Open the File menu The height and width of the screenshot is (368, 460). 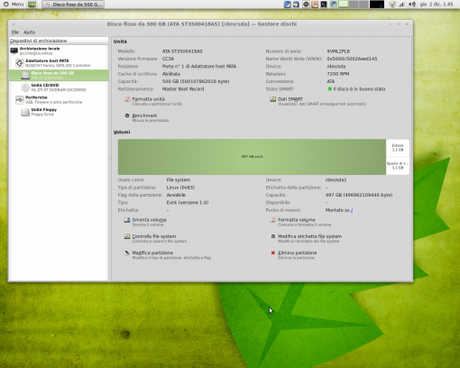click(x=15, y=32)
